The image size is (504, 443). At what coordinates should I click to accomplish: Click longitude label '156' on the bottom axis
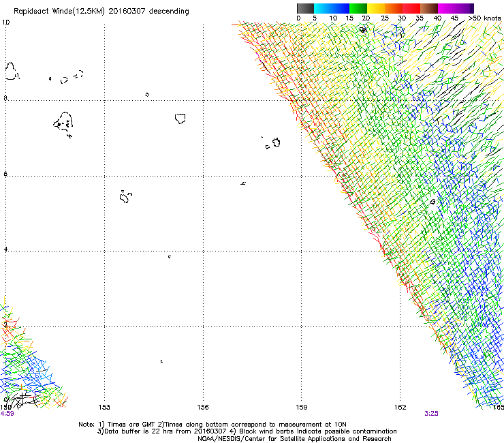point(203,408)
